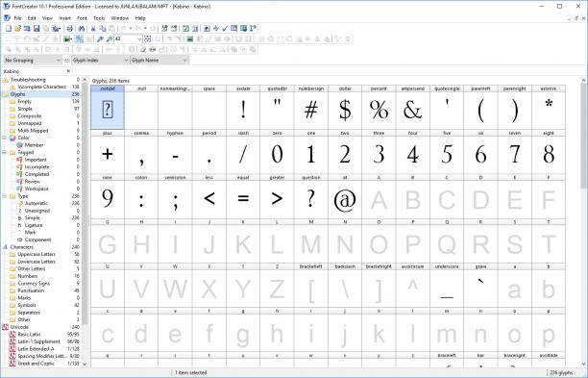Open the Font menu
Viewport: 588px width, 378px height.
click(82, 18)
